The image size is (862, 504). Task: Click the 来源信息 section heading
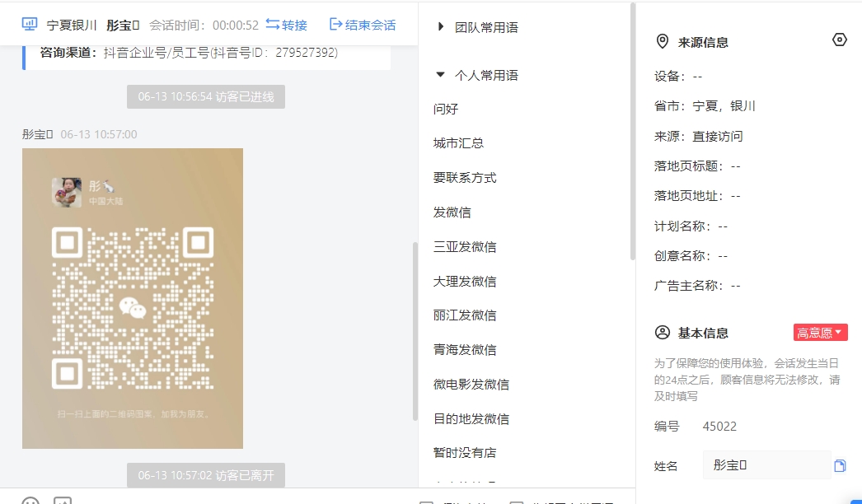click(x=703, y=42)
